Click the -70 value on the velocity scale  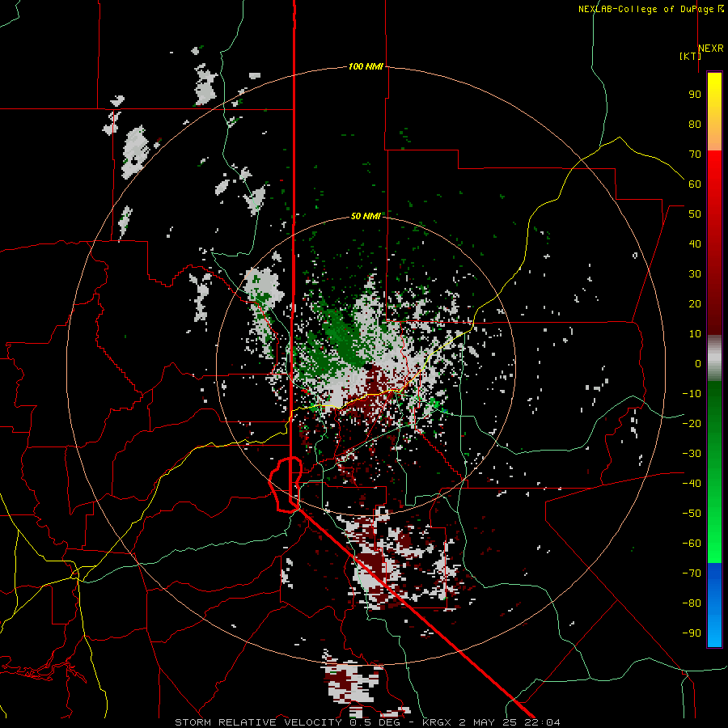[692, 574]
